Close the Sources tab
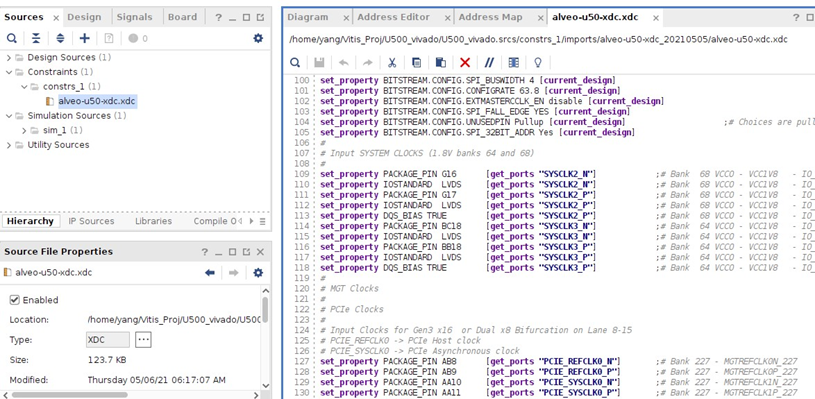Viewport: 815px width, 399px height. point(56,18)
